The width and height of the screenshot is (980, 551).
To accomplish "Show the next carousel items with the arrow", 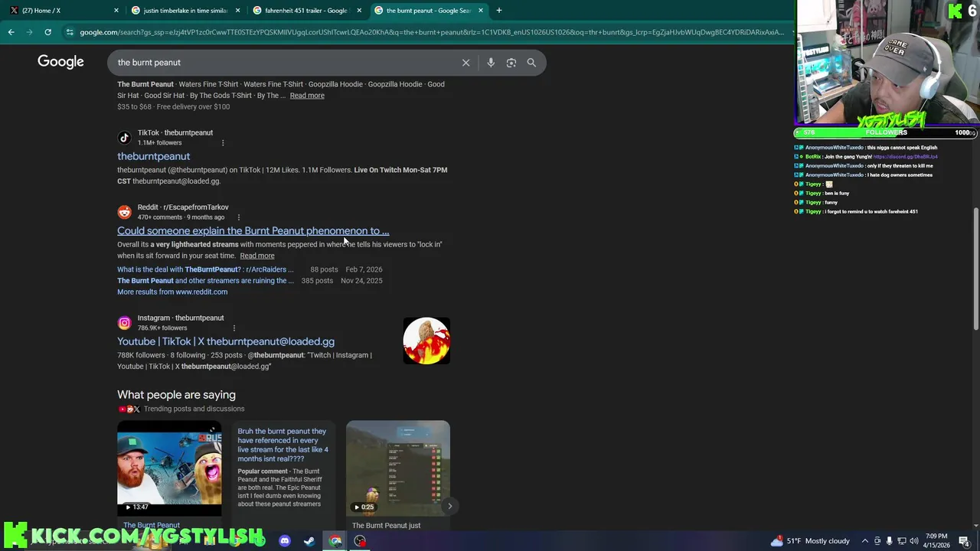I will (449, 506).
